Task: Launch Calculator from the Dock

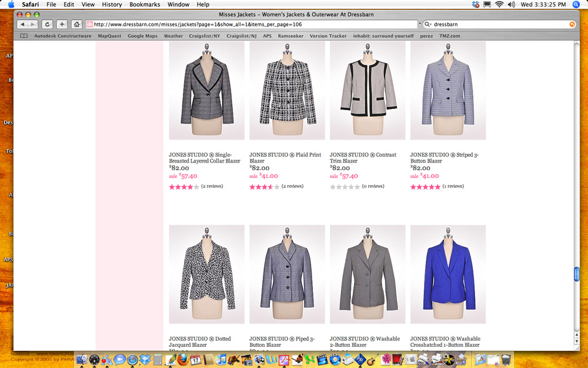Action: click(x=158, y=360)
